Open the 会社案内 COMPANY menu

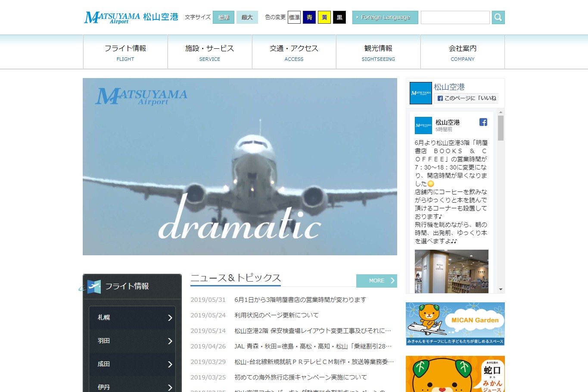[463, 52]
